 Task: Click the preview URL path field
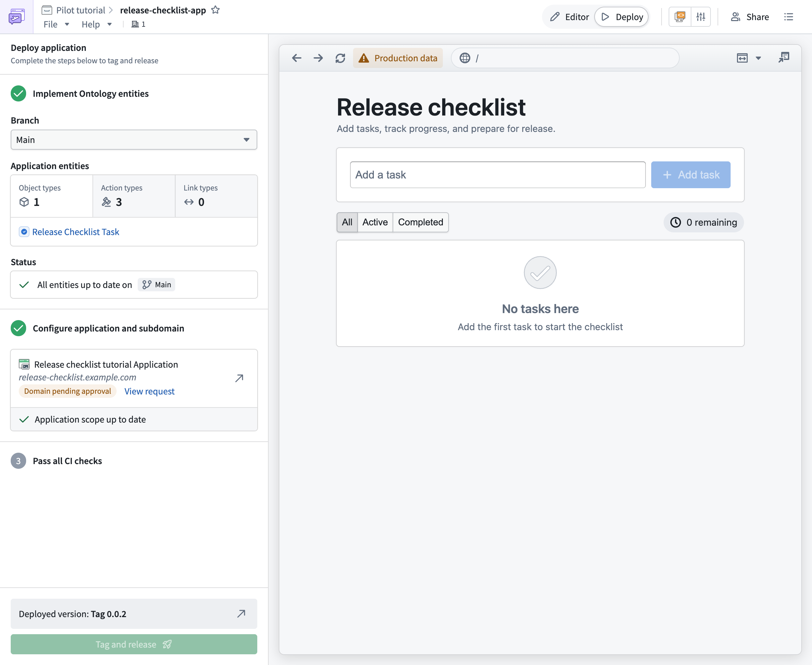pos(565,58)
